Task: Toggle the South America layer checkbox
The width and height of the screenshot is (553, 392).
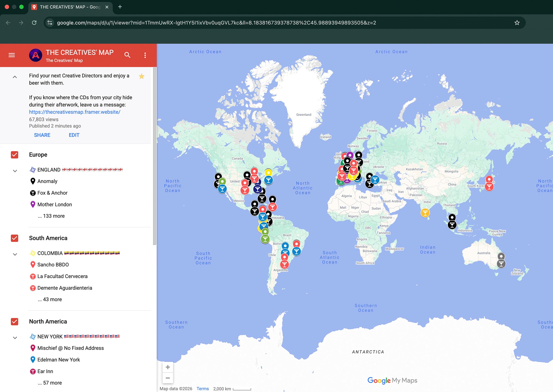Action: [x=15, y=238]
